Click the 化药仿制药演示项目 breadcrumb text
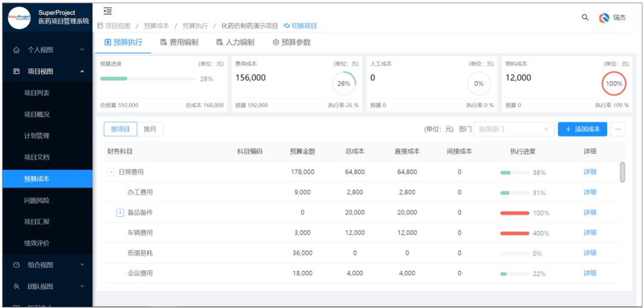644x308 pixels. point(250,26)
